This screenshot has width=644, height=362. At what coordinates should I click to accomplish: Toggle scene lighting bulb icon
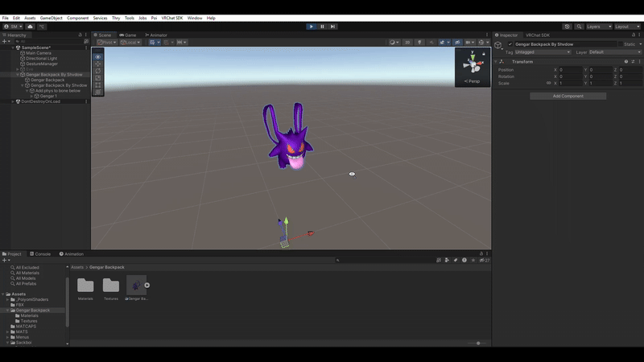(x=419, y=43)
